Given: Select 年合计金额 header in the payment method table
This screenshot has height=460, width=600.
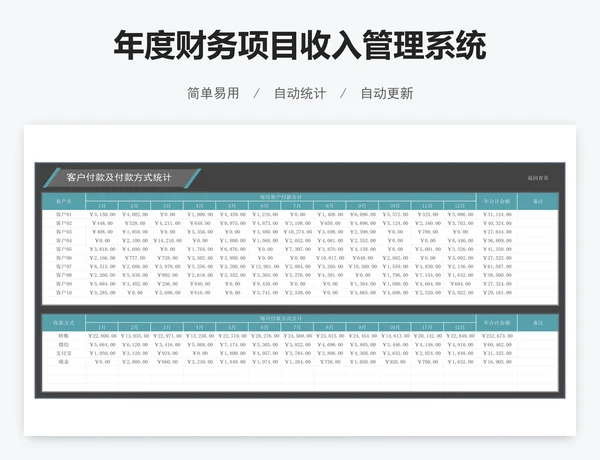Looking at the screenshot, I should click(x=497, y=323).
